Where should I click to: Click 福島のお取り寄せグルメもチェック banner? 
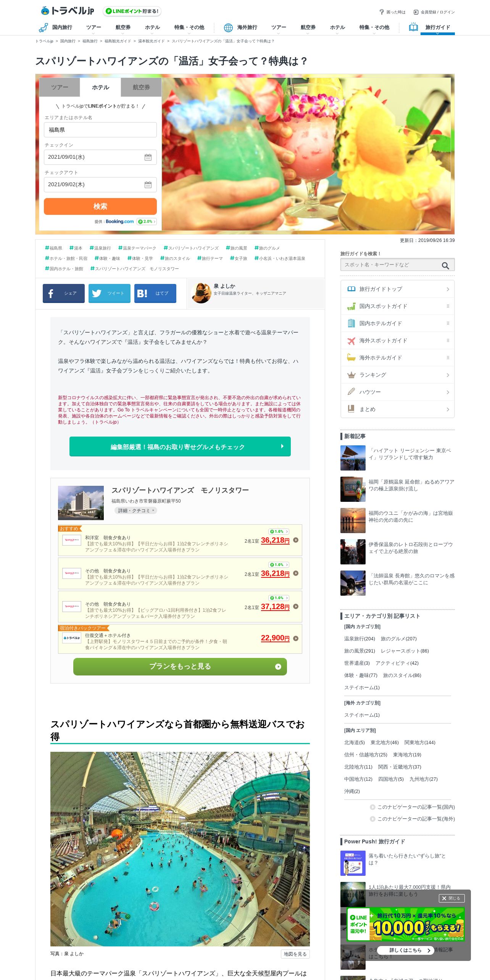pyautogui.click(x=180, y=446)
